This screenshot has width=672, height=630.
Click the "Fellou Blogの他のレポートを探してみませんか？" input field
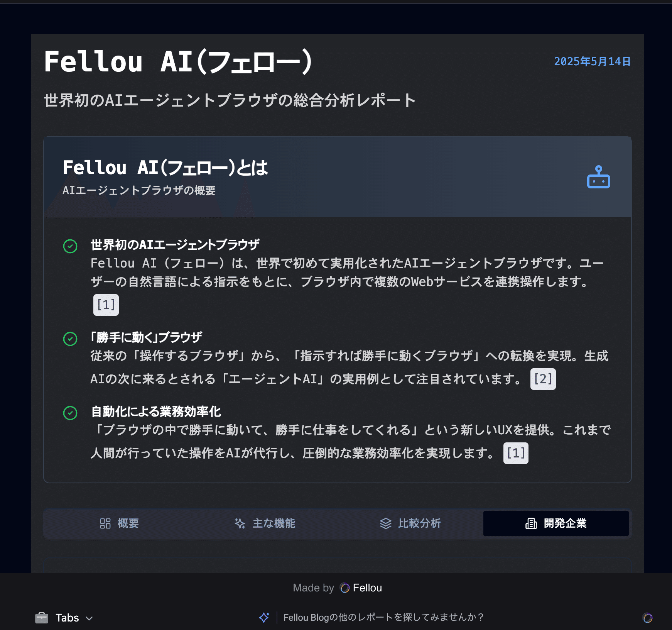383,617
